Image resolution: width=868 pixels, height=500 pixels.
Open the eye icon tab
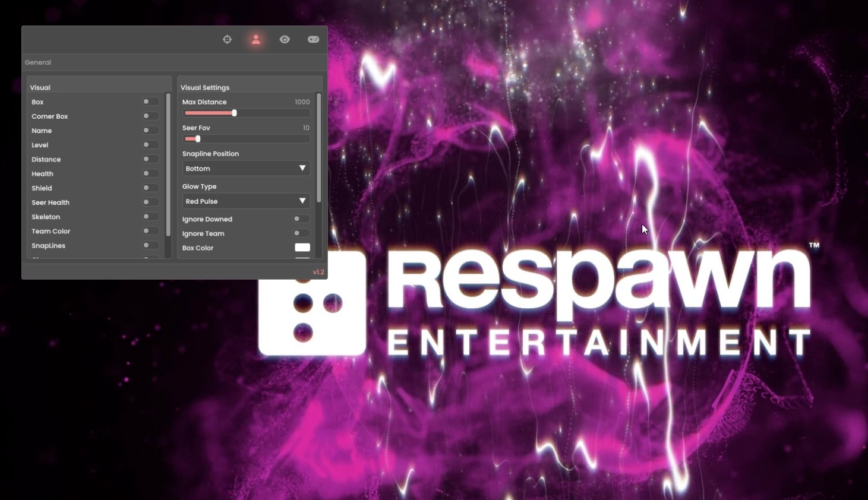coord(285,39)
